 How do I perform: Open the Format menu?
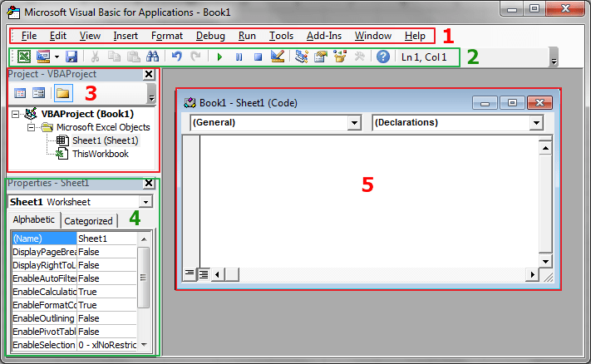click(x=167, y=36)
